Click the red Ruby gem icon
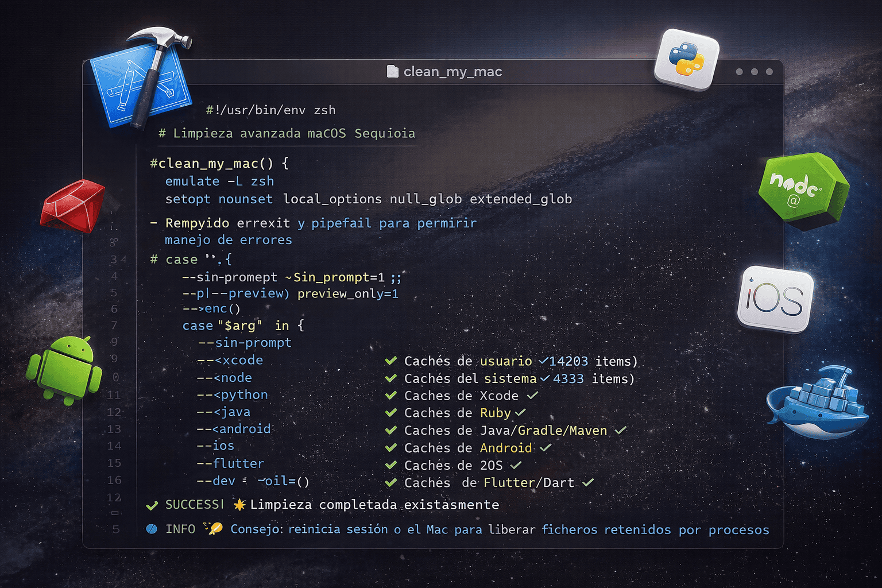 click(73, 206)
